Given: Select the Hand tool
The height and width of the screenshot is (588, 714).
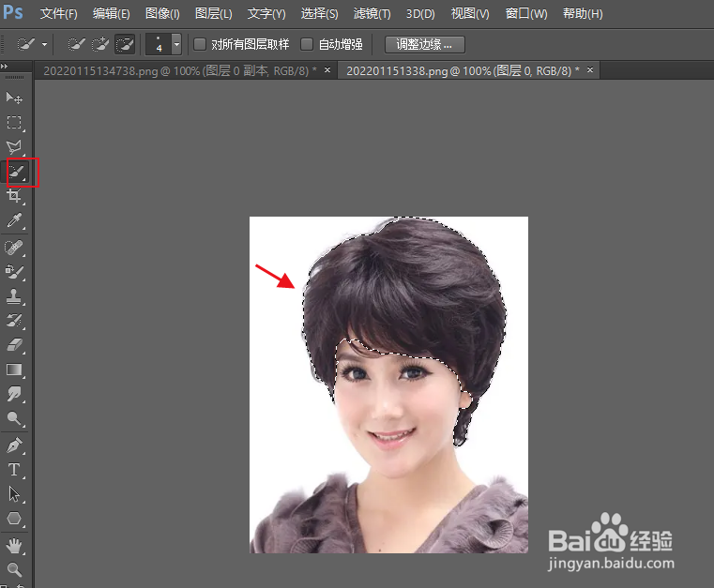Looking at the screenshot, I should click(14, 546).
